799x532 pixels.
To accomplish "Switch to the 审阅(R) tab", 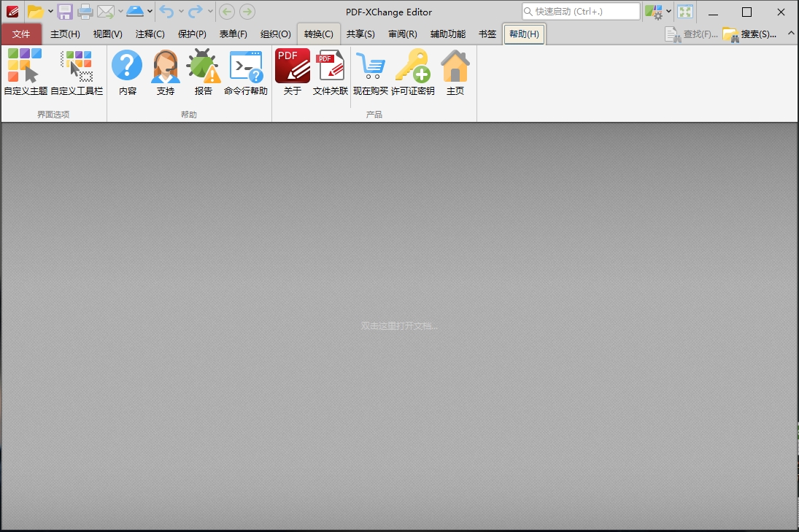I will pos(403,34).
